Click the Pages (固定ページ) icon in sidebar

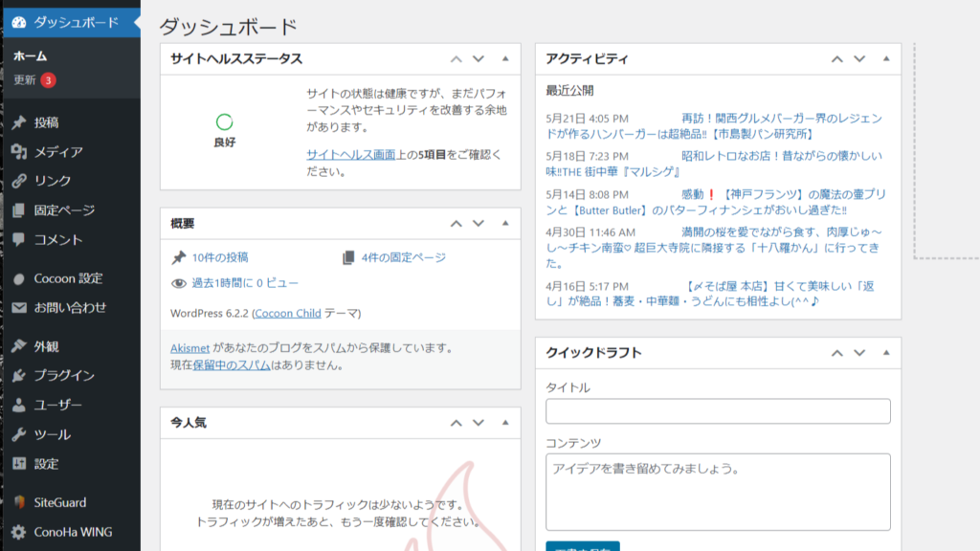point(19,210)
